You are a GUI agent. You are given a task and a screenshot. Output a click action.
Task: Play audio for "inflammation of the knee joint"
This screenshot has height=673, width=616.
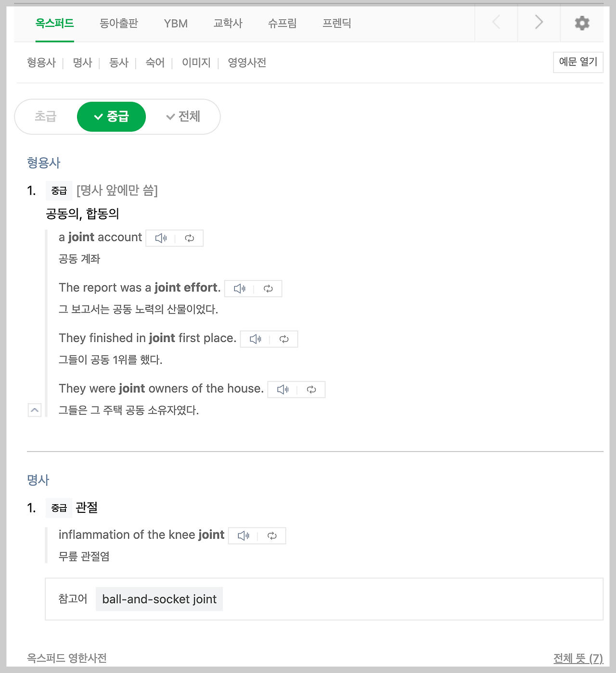[x=244, y=535]
